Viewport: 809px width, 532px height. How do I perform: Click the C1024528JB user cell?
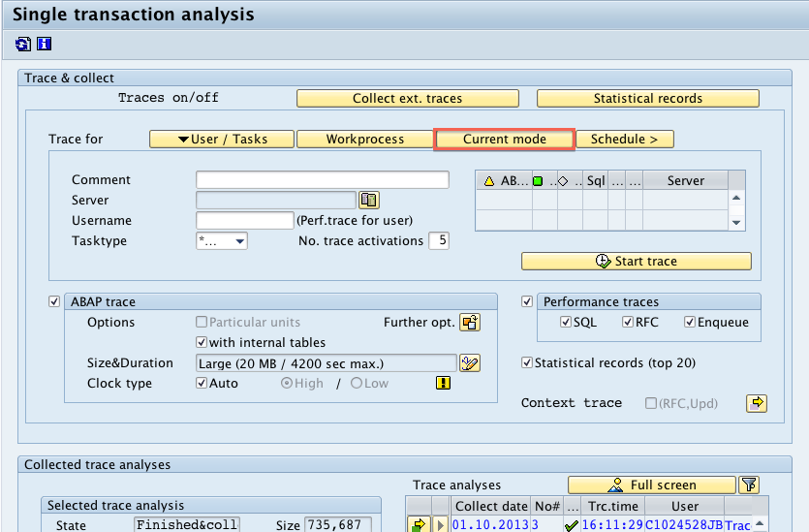pos(684,525)
